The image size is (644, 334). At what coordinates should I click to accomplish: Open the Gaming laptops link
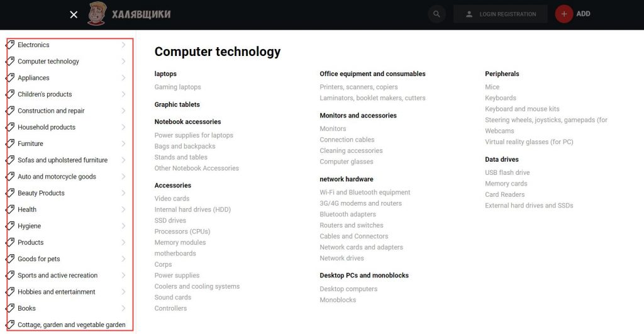coord(178,87)
